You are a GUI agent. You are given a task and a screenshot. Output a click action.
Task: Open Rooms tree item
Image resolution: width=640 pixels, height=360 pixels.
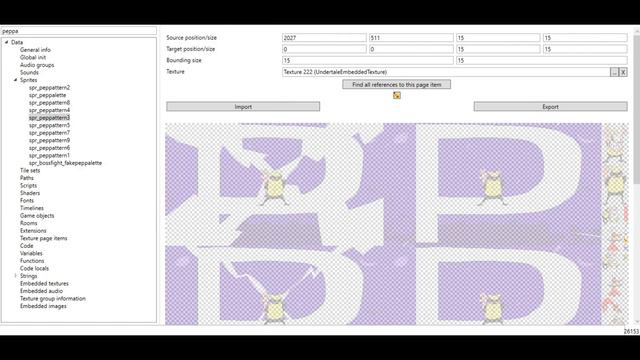28,223
